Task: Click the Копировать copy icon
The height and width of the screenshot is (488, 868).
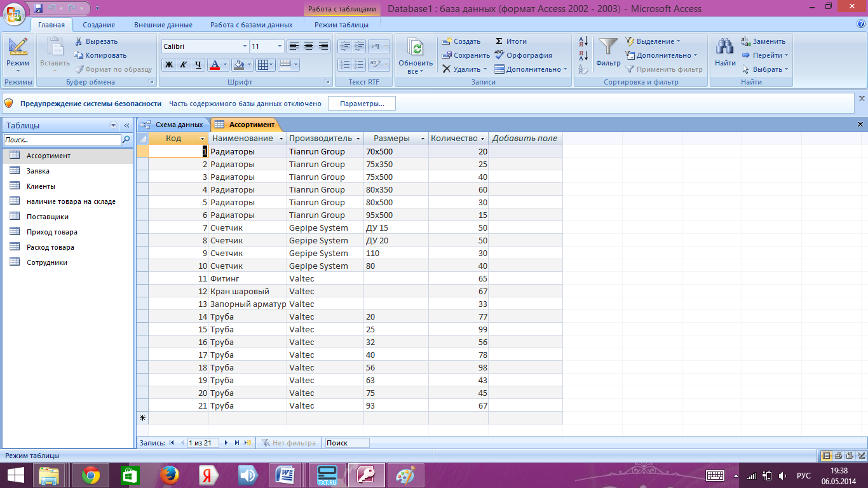Action: [79, 55]
